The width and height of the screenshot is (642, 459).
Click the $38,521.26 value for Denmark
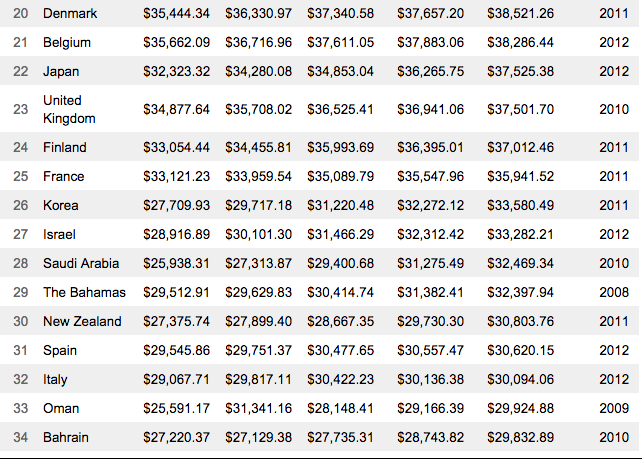pyautogui.click(x=520, y=14)
